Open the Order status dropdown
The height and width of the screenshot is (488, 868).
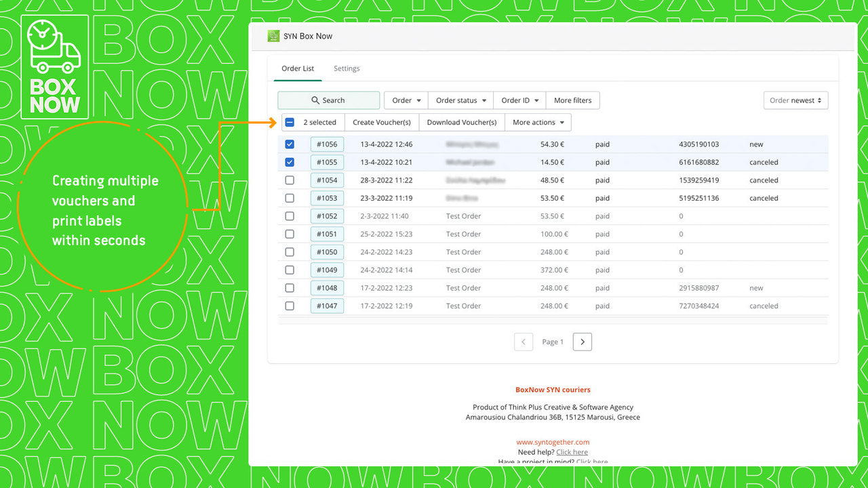[461, 100]
